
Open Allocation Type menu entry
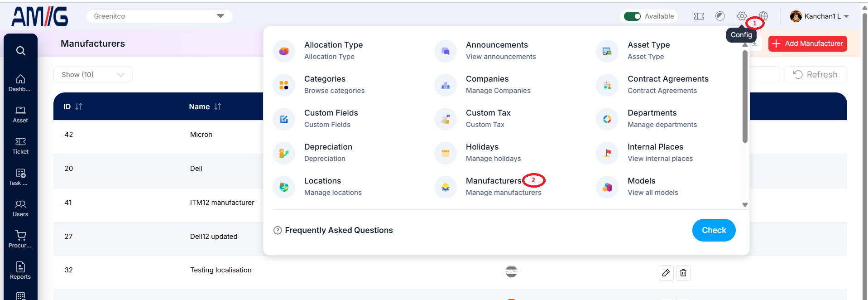pos(333,50)
